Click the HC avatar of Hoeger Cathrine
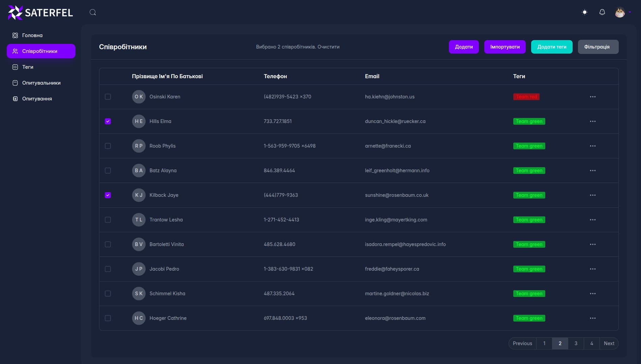Screen dimensions: 641x364 tap(139, 318)
